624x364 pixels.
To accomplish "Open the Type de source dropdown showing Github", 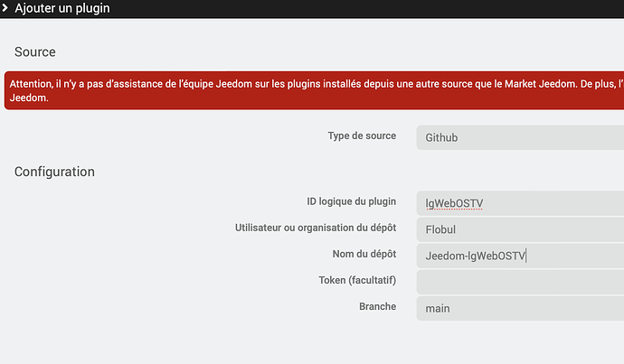I will (x=520, y=137).
